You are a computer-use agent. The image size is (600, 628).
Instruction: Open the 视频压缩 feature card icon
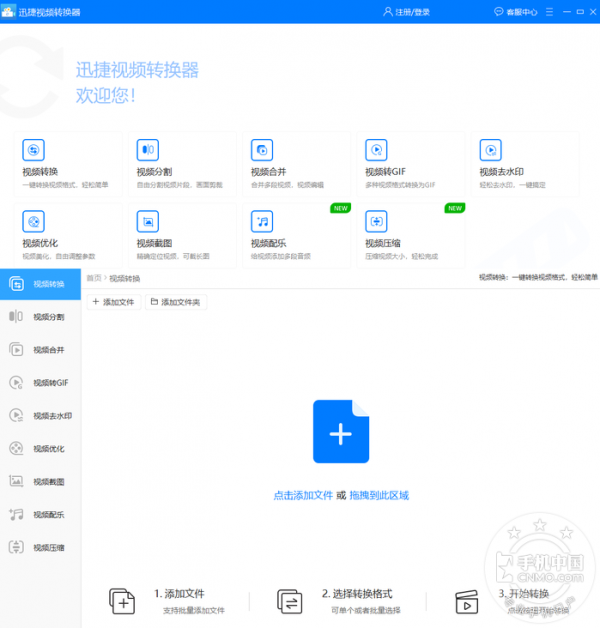(377, 221)
